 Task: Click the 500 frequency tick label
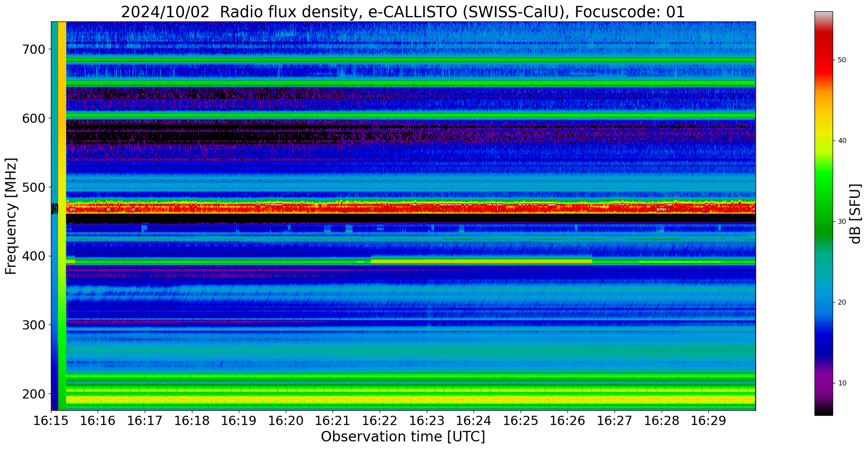pyautogui.click(x=34, y=187)
